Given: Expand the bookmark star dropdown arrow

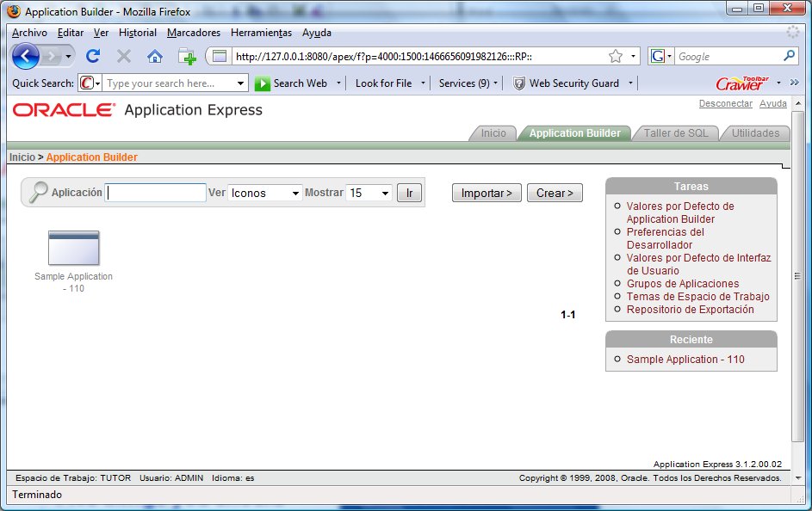Looking at the screenshot, I should (633, 57).
